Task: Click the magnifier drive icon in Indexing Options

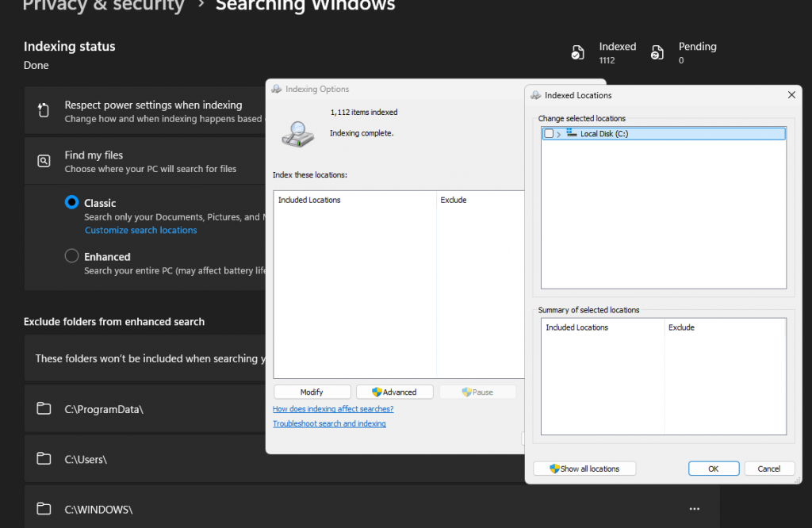Action: tap(298, 135)
